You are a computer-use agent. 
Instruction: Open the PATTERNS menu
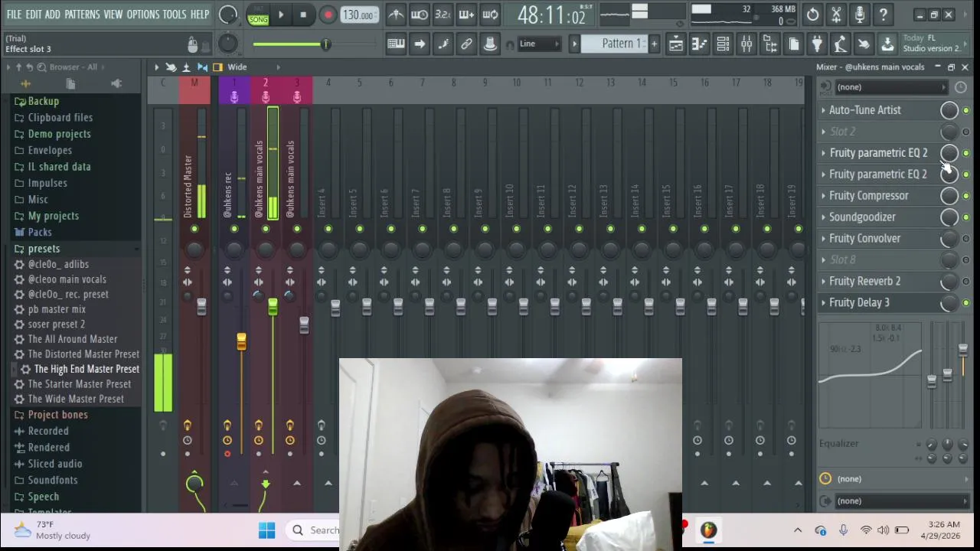tap(82, 15)
